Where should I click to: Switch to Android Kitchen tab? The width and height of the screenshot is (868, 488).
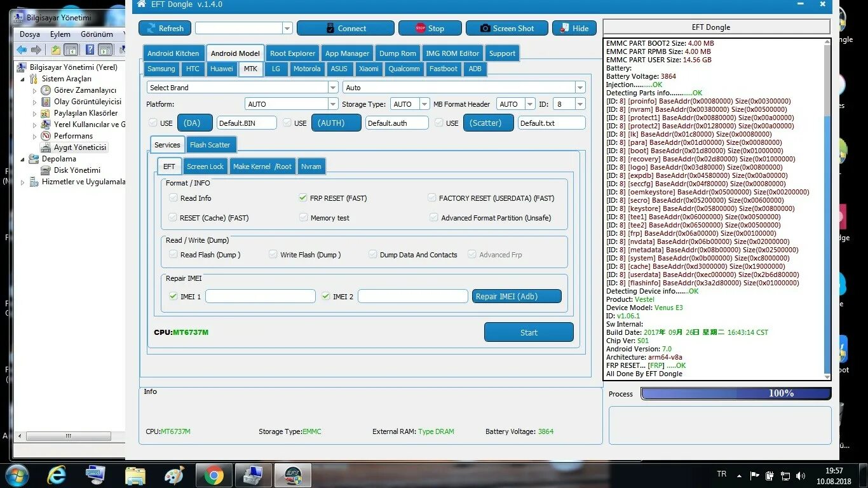pos(173,53)
